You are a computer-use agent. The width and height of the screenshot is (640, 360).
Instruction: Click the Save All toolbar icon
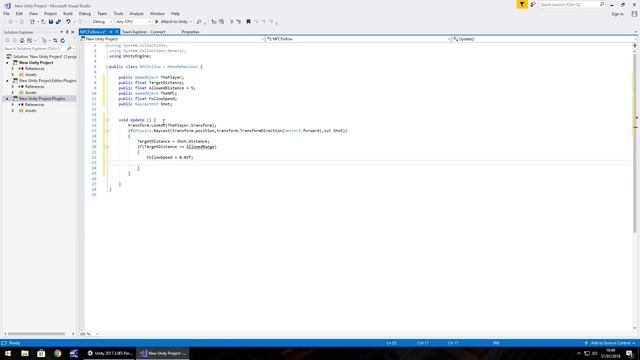pos(58,22)
